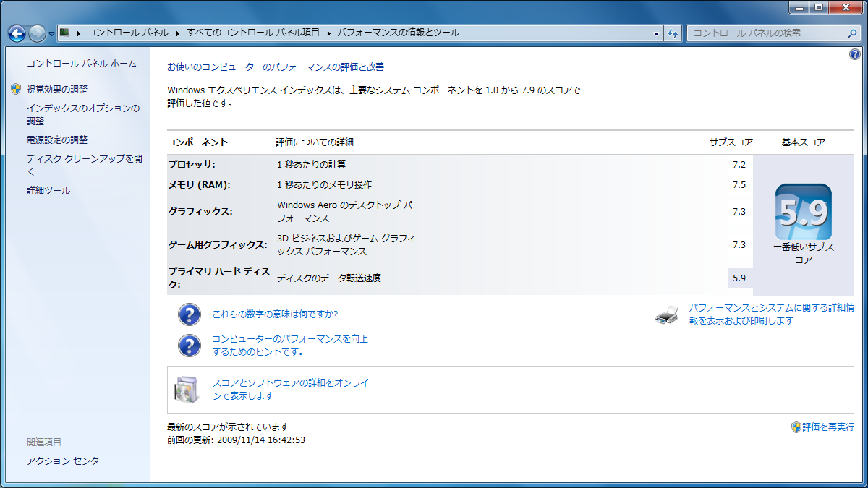Image resolution: width=868 pixels, height=488 pixels.
Task: Click the Back navigation arrow
Action: pyautogui.click(x=17, y=33)
